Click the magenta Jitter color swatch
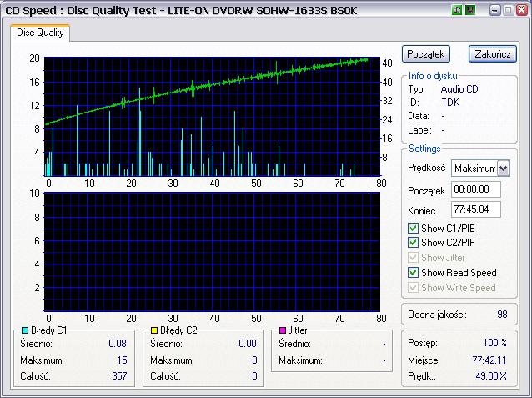Screen dimensions: 532x398 [283, 330]
